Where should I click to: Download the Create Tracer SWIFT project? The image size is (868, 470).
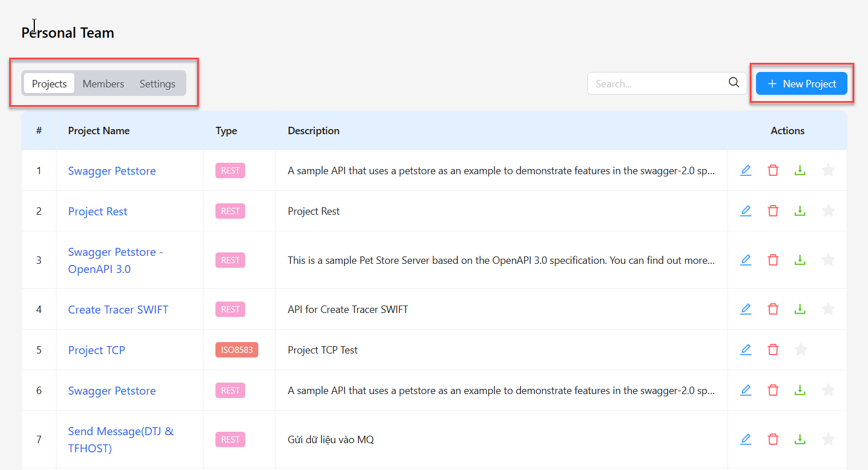[x=800, y=309]
